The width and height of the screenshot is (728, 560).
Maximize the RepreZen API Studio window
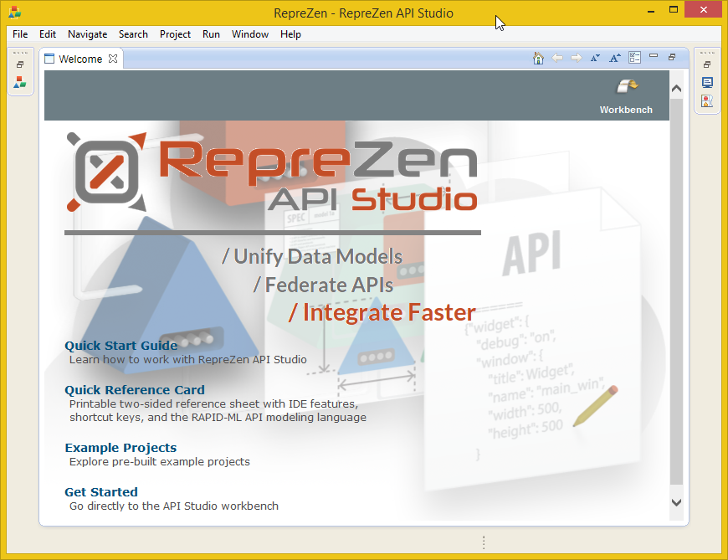point(674,10)
